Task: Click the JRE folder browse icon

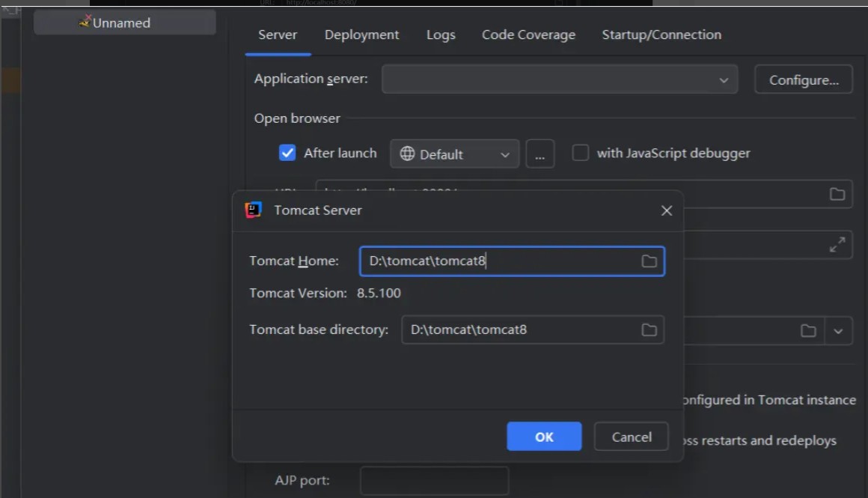Action: [808, 331]
